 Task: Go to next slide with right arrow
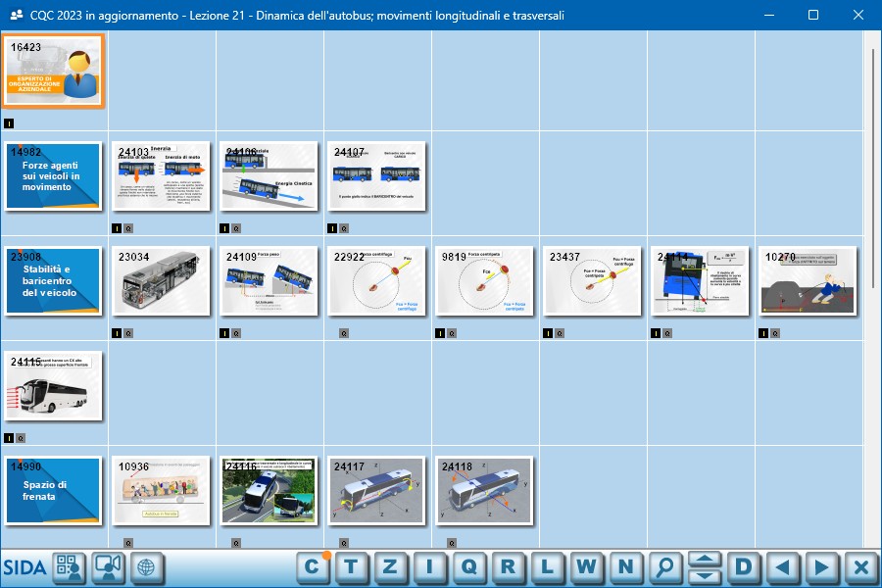click(x=821, y=566)
